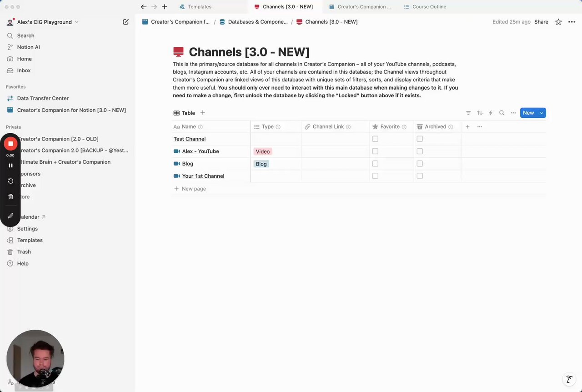Select the Table view tab
This screenshot has height=392, width=582.
tap(184, 113)
